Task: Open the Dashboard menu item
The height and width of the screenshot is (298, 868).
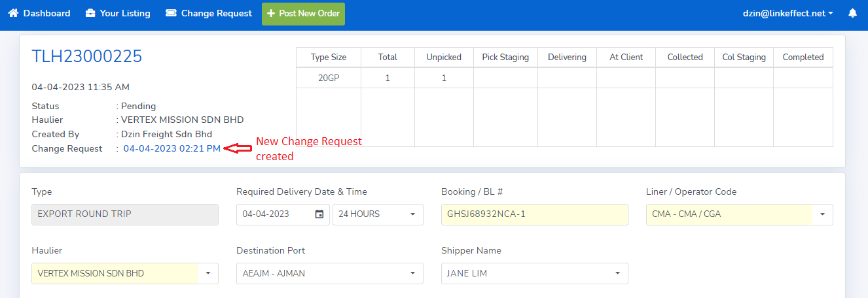Action: (46, 13)
